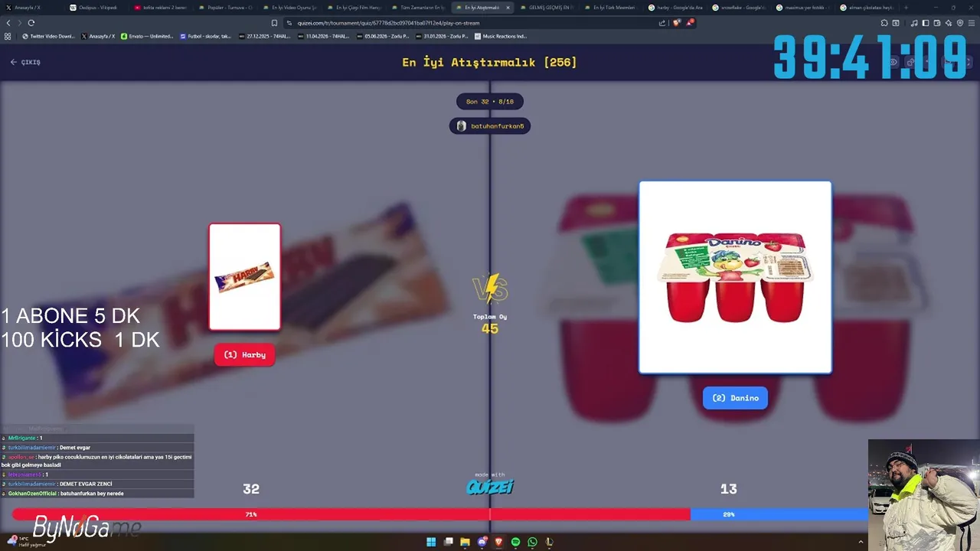Open the Music Reactions Ind... bookmark
980x551 pixels.
point(501,36)
